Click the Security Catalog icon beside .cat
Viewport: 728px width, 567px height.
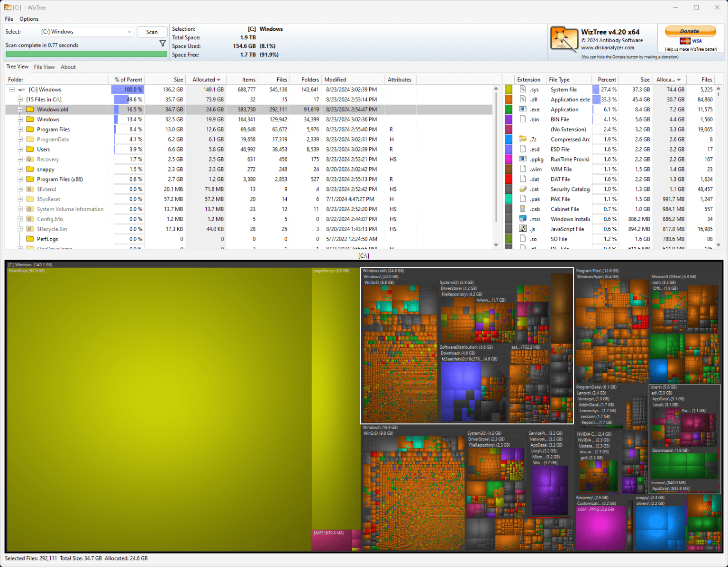click(522, 189)
